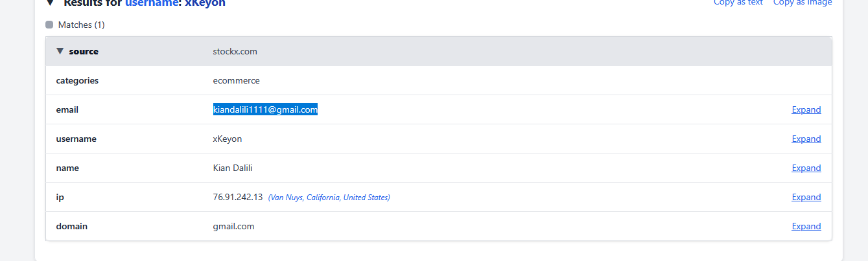868x261 pixels.
Task: Click the stockx.com source value
Action: click(x=235, y=51)
